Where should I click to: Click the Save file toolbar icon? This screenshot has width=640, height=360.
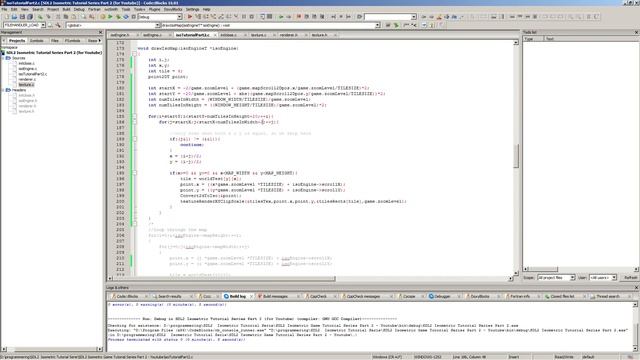click(x=22, y=17)
